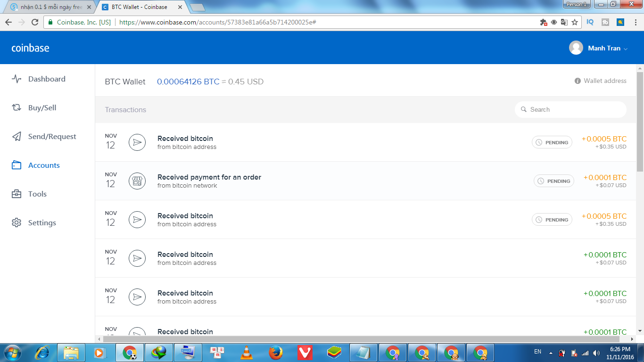Click the clock icon in first PENDING badge
The image size is (644, 362).
point(539,142)
